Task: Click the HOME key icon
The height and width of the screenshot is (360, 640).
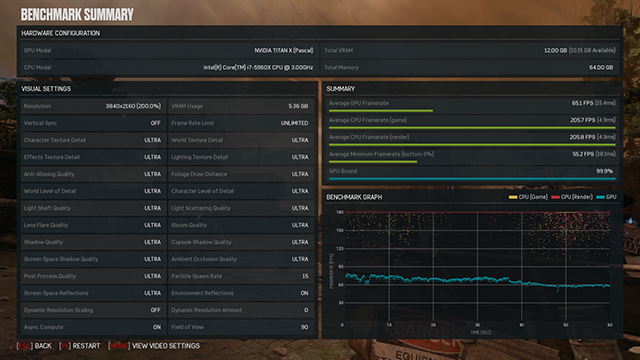Action: [119, 346]
